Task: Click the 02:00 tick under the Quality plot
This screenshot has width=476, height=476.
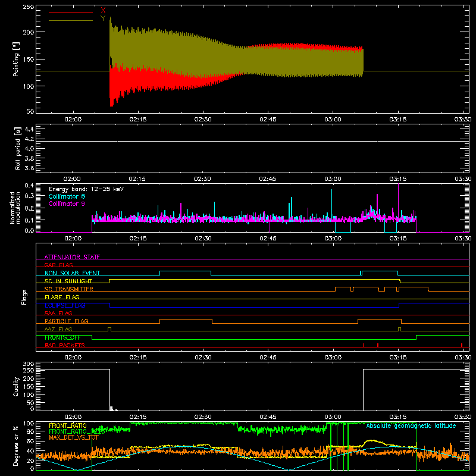Action: tap(73, 417)
